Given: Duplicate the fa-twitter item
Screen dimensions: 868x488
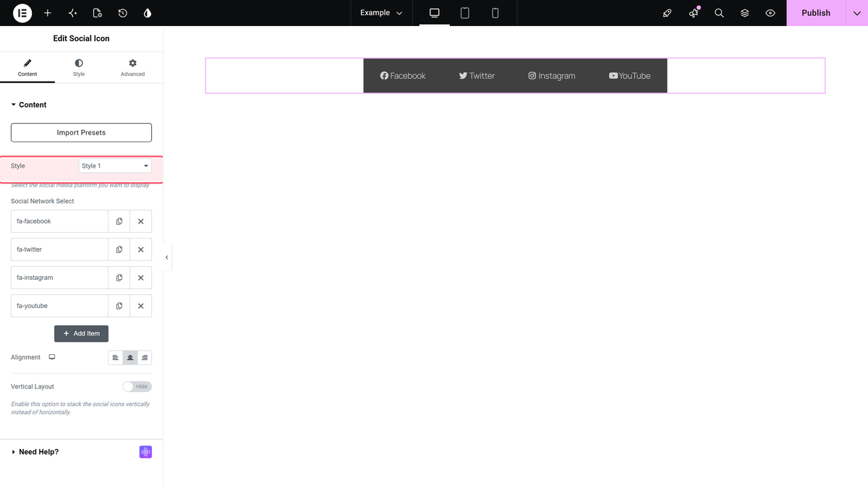Looking at the screenshot, I should tap(119, 249).
